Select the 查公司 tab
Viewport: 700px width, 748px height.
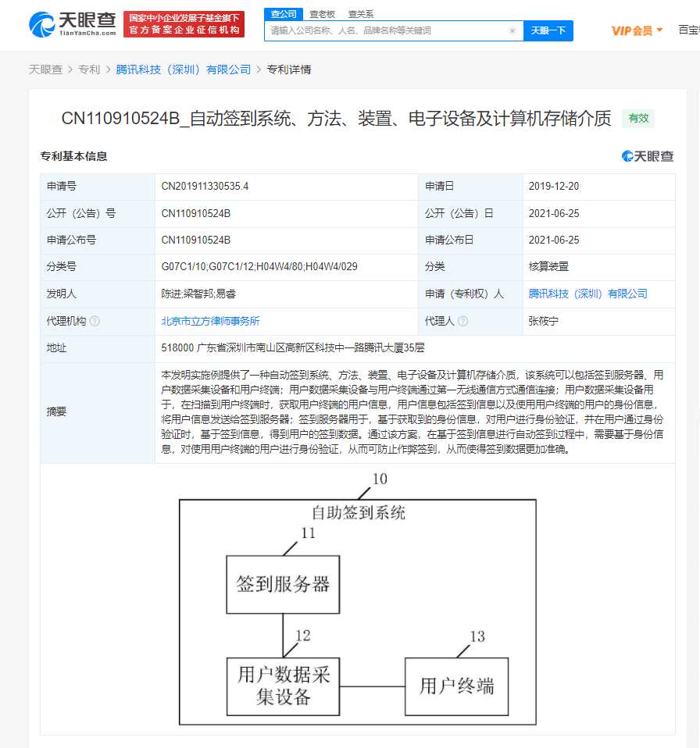click(283, 14)
